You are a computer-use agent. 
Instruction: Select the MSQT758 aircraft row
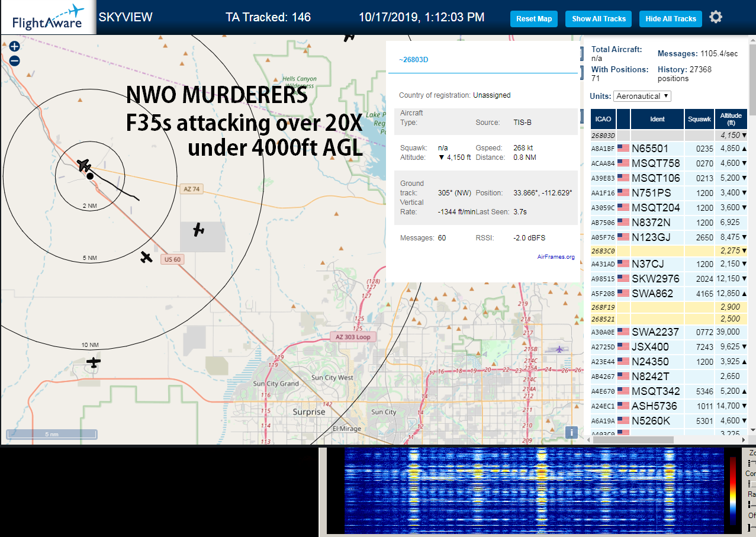(x=669, y=163)
